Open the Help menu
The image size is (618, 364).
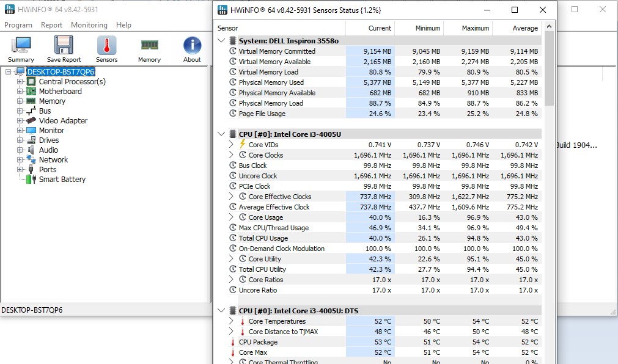coord(123,25)
